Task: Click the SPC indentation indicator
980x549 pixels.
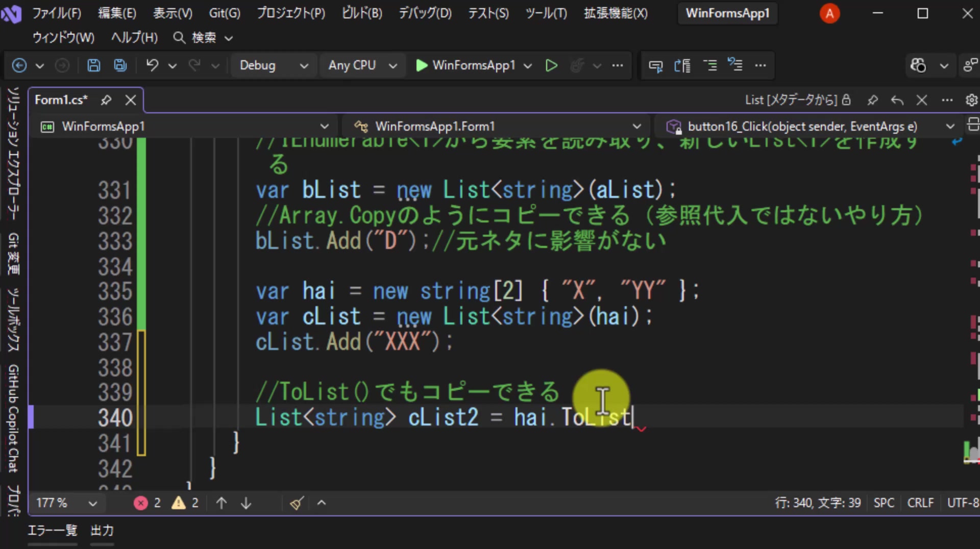Action: click(x=884, y=503)
